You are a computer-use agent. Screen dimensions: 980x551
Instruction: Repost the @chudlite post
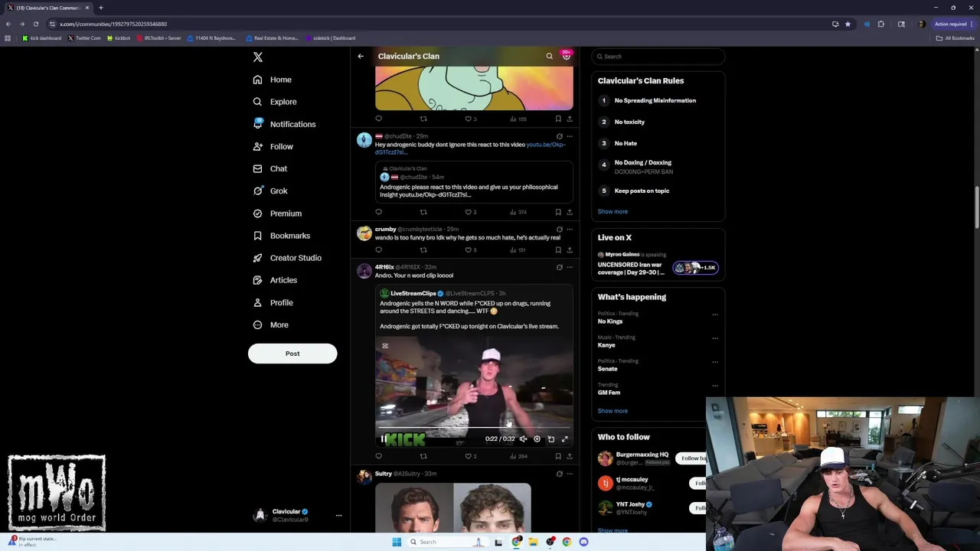pyautogui.click(x=423, y=212)
